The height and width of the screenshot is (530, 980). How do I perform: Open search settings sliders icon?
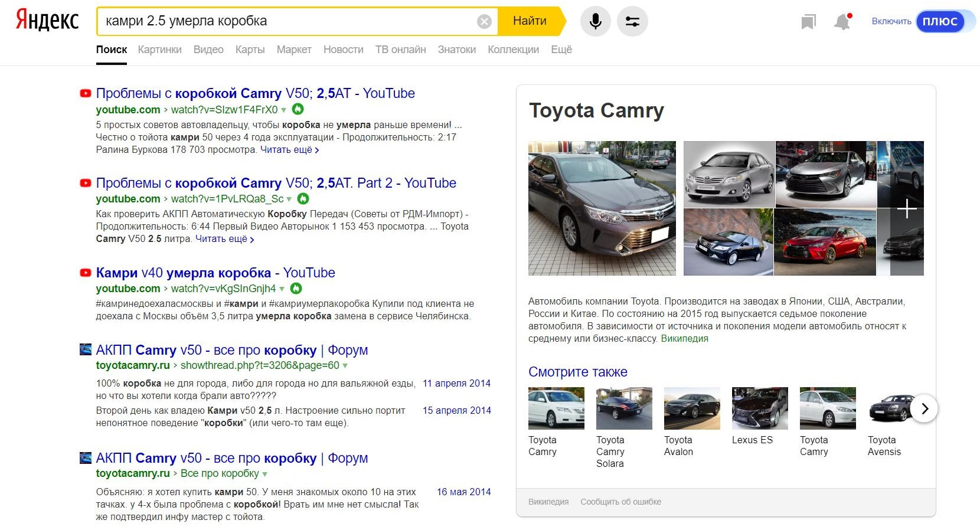coord(632,21)
